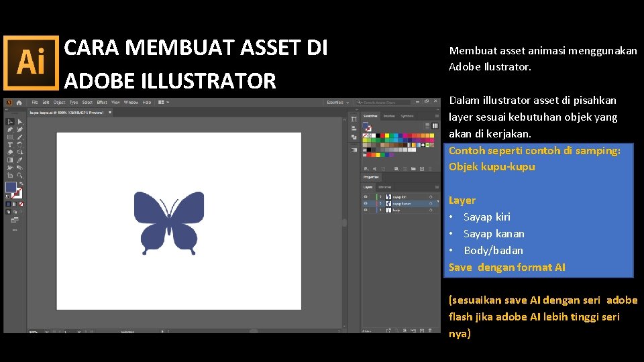Reset default fill and stroke

tap(7, 196)
